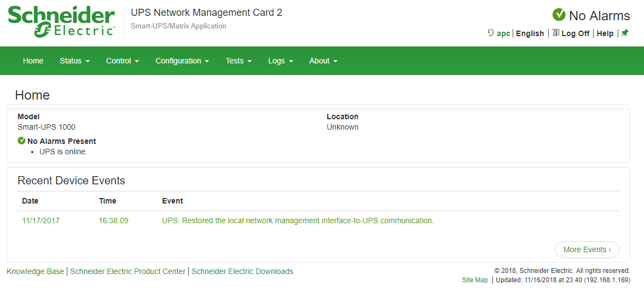Click the Model label
Image resolution: width=644 pixels, height=291 pixels.
[x=28, y=117]
